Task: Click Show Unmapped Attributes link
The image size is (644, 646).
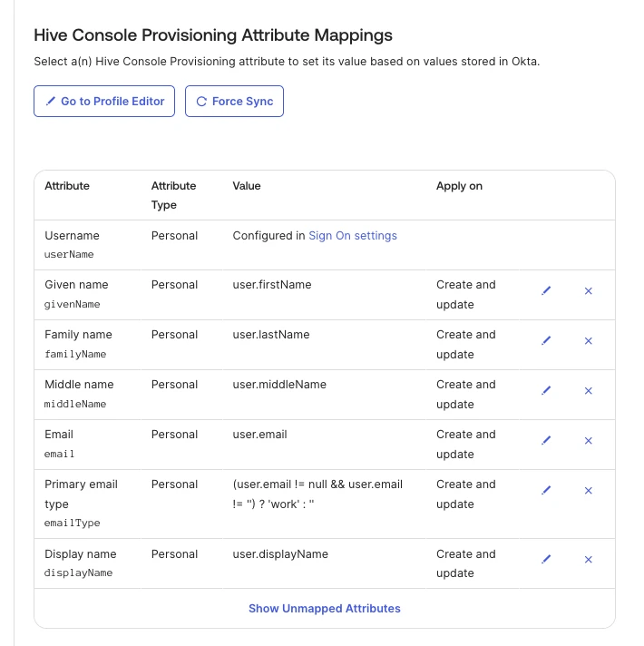Action: [x=325, y=609]
